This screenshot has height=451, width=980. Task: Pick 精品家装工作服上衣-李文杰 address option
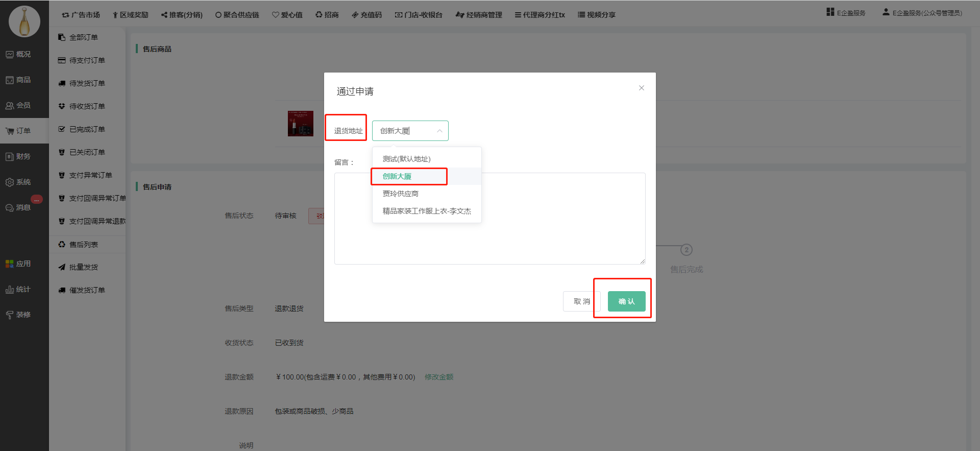click(x=426, y=211)
